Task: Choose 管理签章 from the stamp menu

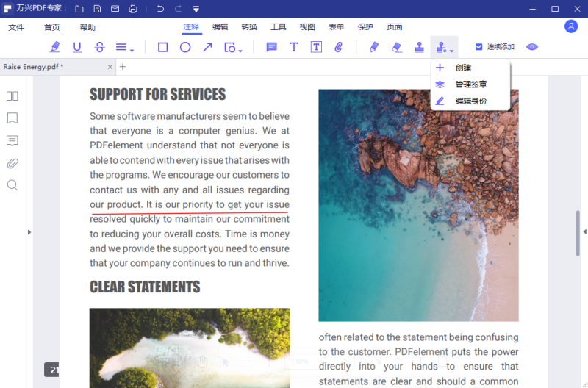Action: (470, 85)
